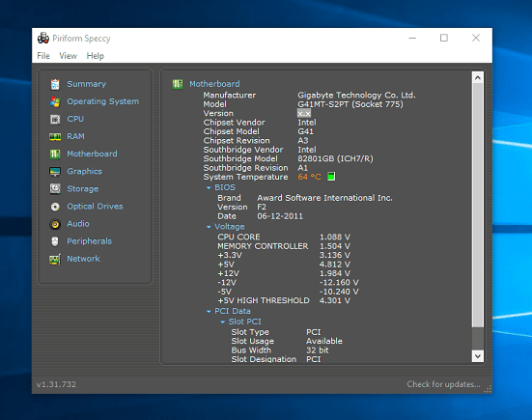
Task: Click the window resize grip in status bar
Action: pyautogui.click(x=488, y=390)
